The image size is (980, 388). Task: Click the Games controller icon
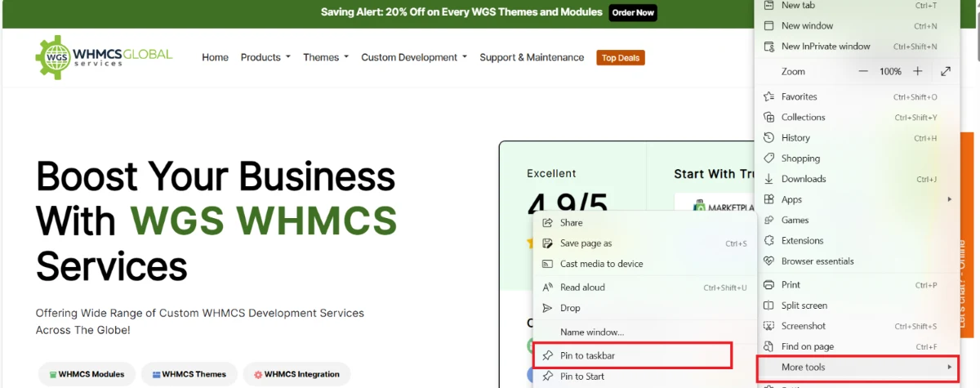(768, 220)
